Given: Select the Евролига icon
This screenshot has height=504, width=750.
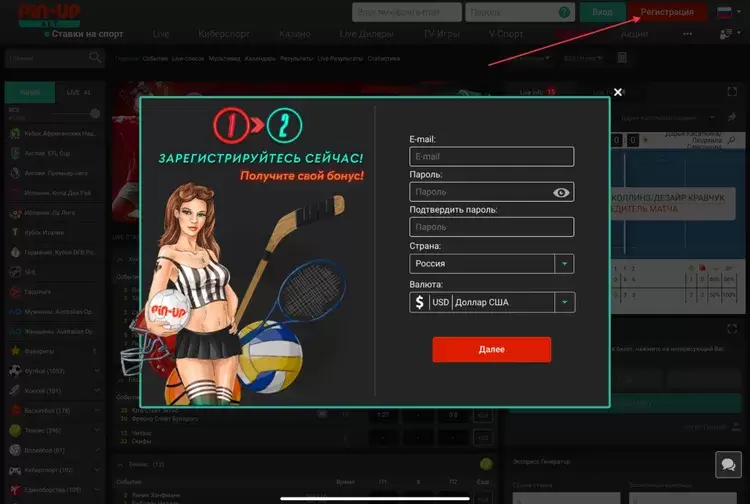Looking at the screenshot, I should click(x=15, y=292).
